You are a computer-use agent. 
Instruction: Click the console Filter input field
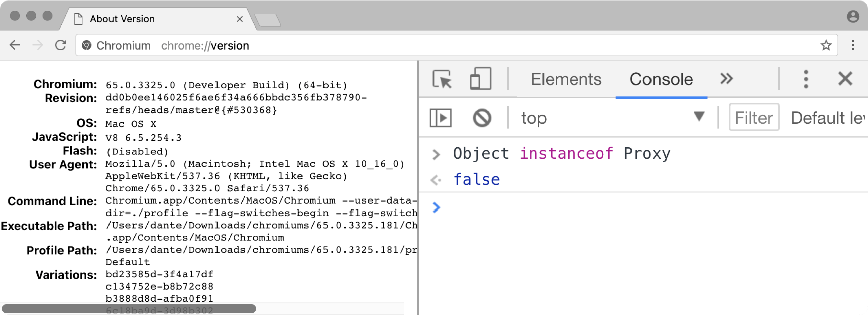tap(753, 118)
